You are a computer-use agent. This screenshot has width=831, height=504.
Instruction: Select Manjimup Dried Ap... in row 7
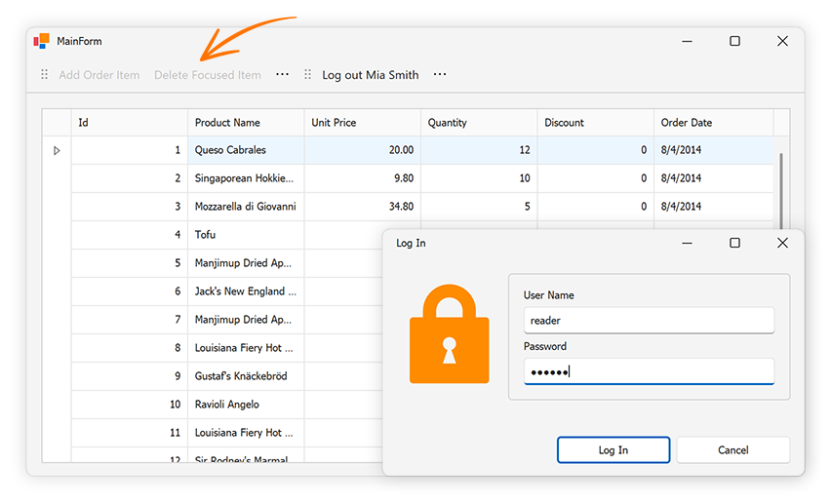click(x=246, y=320)
